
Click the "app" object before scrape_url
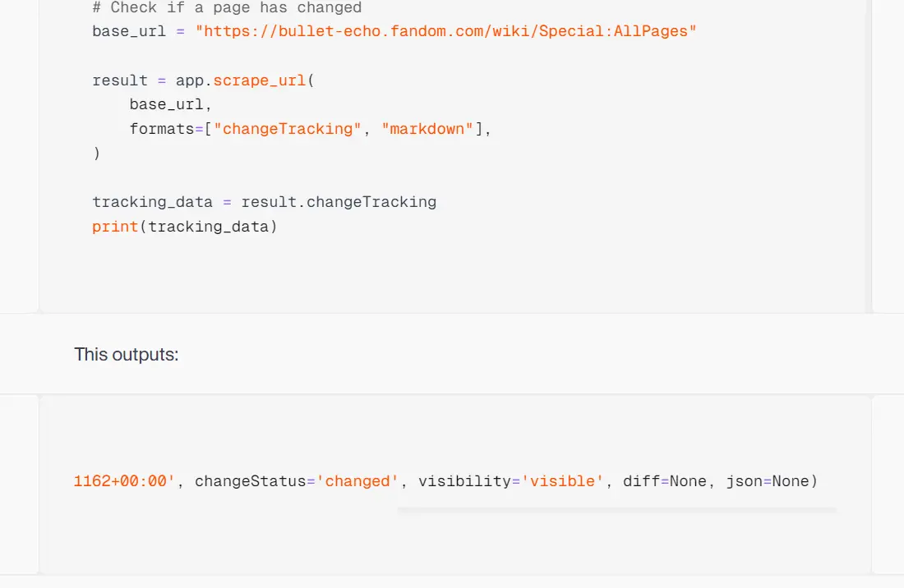click(x=189, y=80)
